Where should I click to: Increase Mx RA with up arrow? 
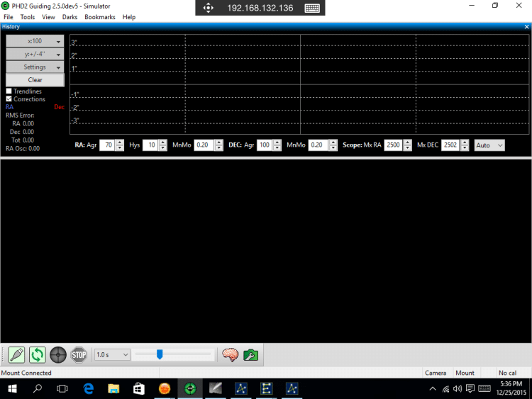click(x=407, y=142)
